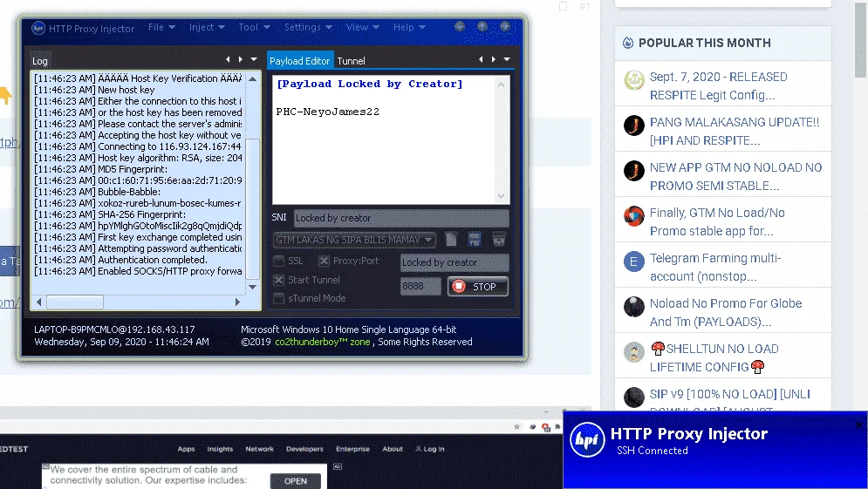Toggle the SSL checkbox
The width and height of the screenshot is (868, 489).
tap(279, 261)
